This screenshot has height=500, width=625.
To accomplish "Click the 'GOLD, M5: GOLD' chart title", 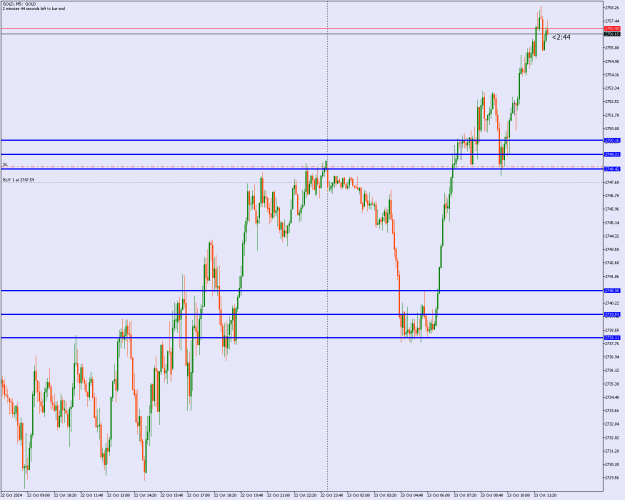I will tap(19, 4).
